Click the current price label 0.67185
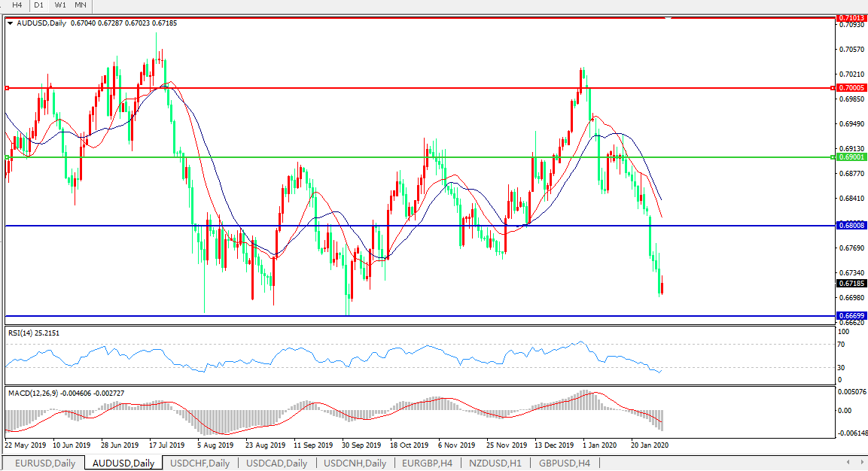Image resolution: width=868 pixels, height=471 pixels. tap(852, 284)
